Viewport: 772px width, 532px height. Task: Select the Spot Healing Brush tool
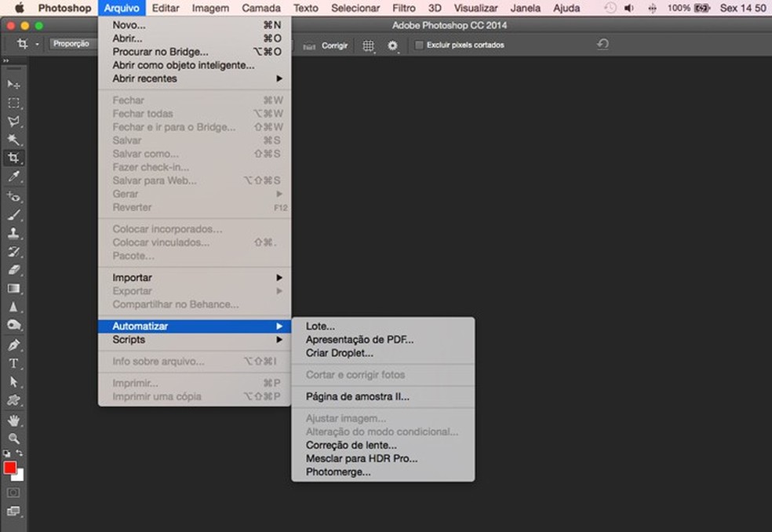pyautogui.click(x=13, y=196)
